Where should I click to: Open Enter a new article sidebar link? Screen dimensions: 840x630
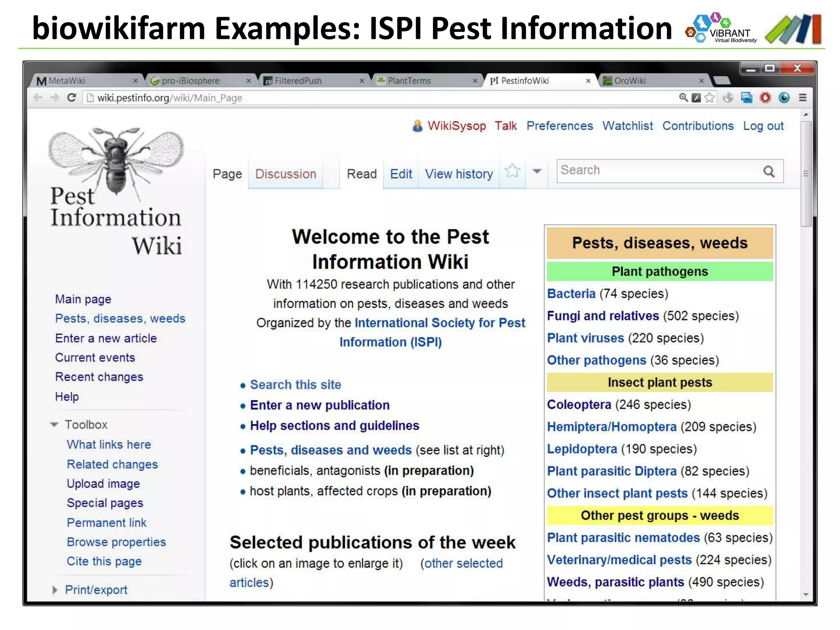coord(106,338)
